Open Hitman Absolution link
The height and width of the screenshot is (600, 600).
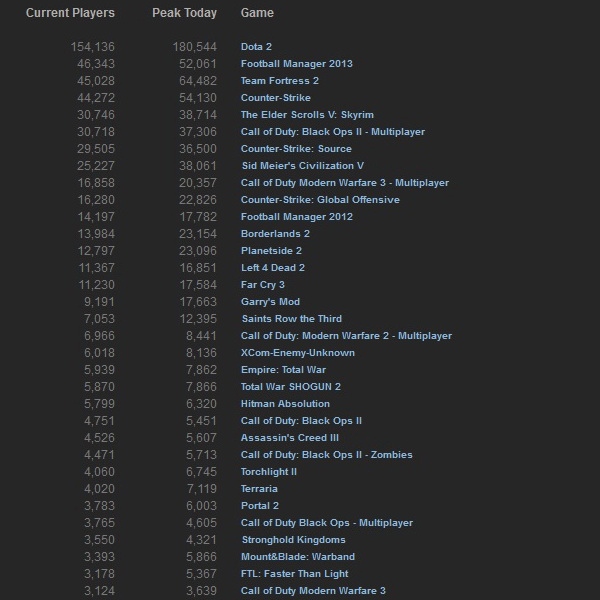(x=285, y=403)
